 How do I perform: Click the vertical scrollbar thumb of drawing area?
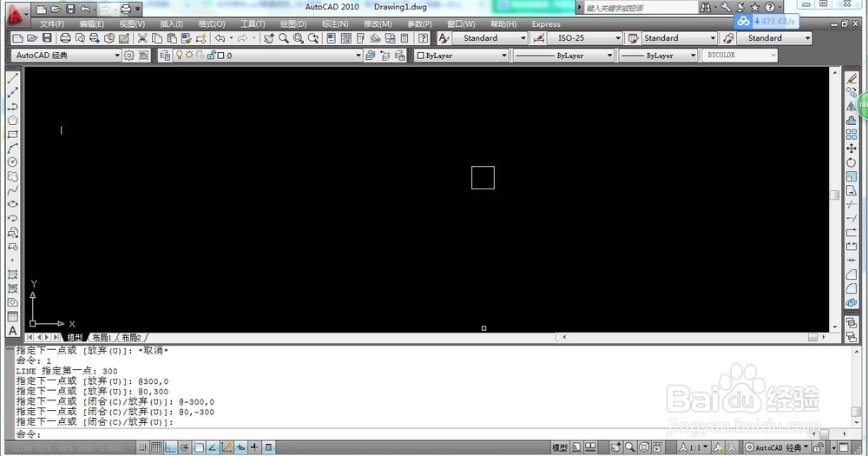click(835, 195)
